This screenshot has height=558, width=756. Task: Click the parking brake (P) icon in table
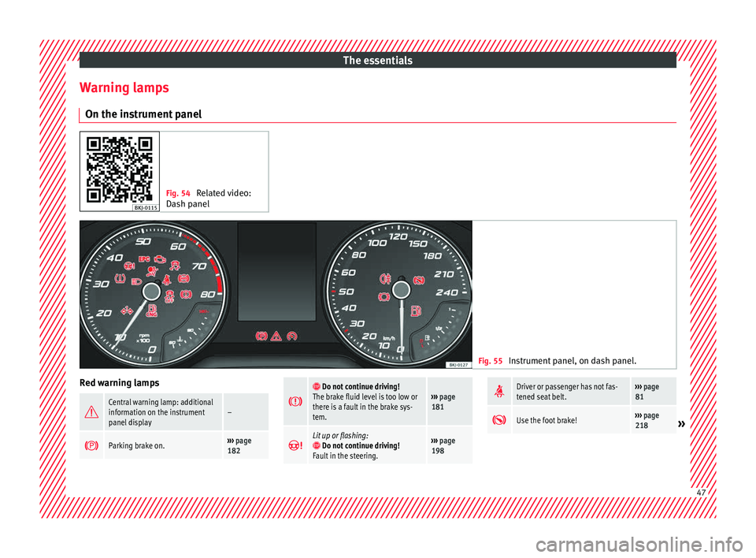coord(91,445)
